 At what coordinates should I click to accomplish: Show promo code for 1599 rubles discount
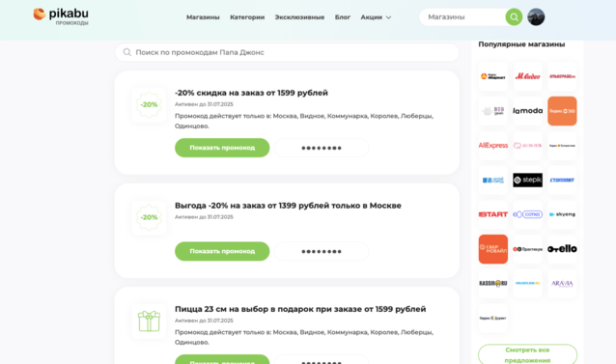click(222, 148)
